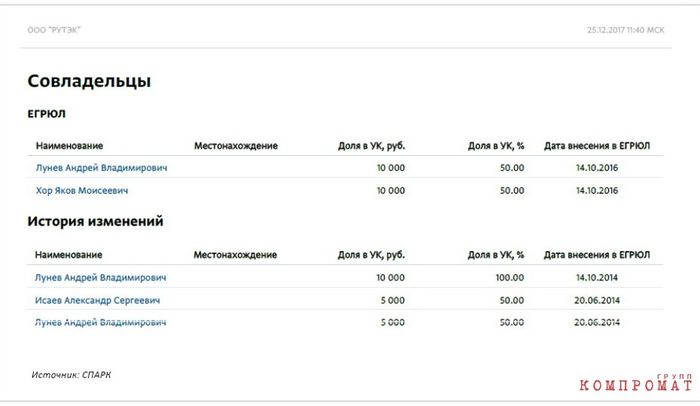The image size is (700, 406).
Task: Open Хор Яков Моисеевич owner link
Action: [x=82, y=190]
